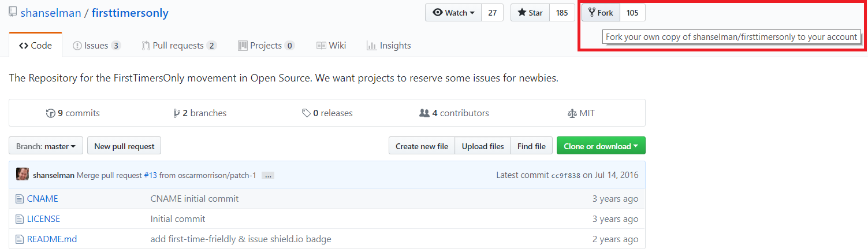Click the Pull requests counter badge 2
This screenshot has height=252, width=868.
click(211, 46)
